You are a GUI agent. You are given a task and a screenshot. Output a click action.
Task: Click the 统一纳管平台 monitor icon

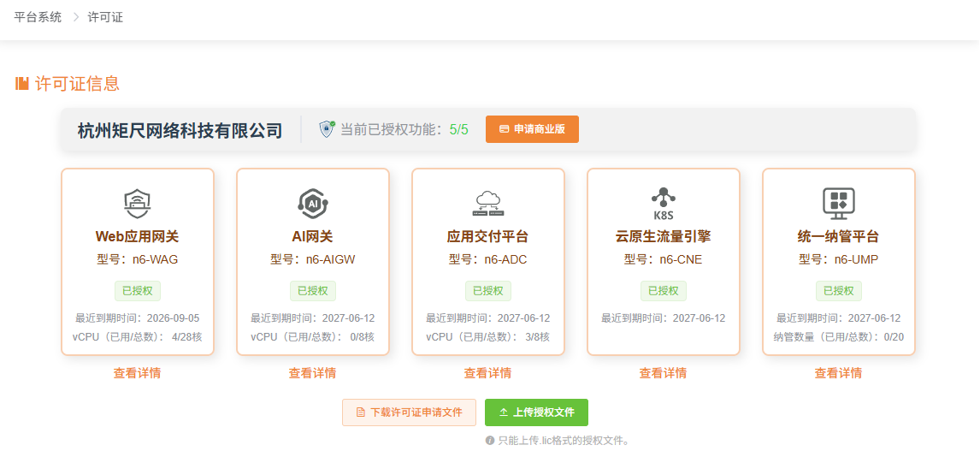838,204
